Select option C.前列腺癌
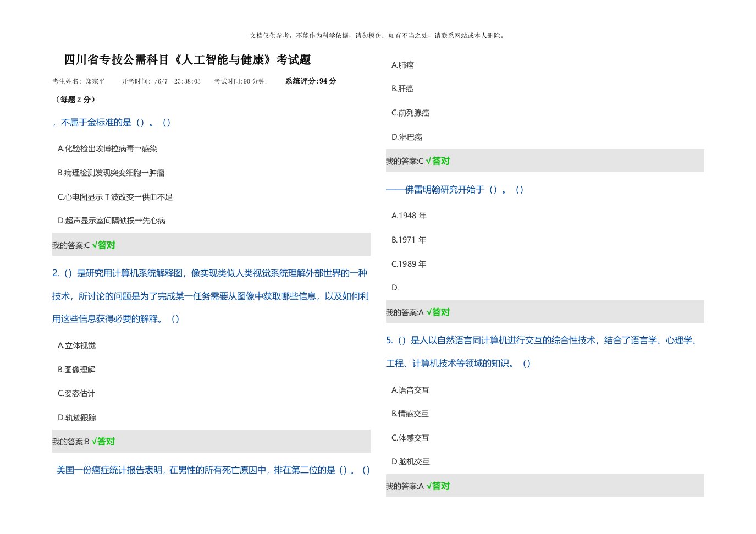The width and height of the screenshot is (756, 534). [x=410, y=113]
